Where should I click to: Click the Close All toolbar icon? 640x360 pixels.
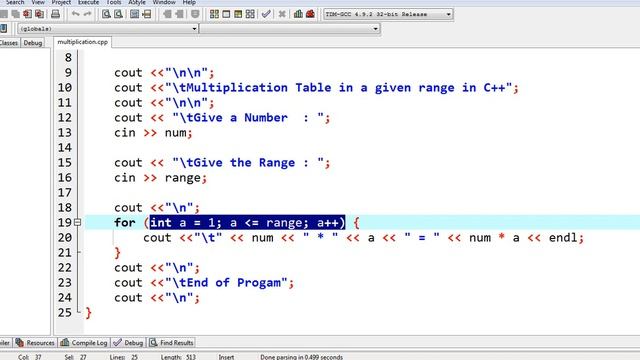(39, 14)
